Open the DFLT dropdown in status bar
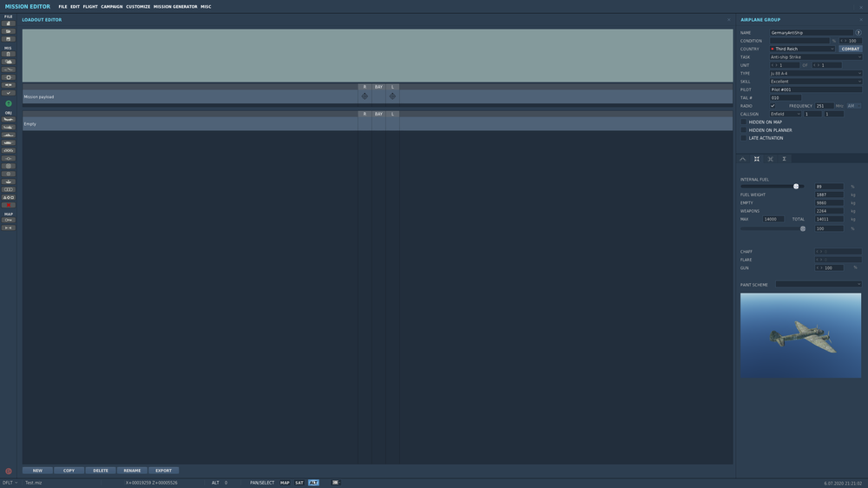Viewport: 868px width, 488px height. click(10, 483)
